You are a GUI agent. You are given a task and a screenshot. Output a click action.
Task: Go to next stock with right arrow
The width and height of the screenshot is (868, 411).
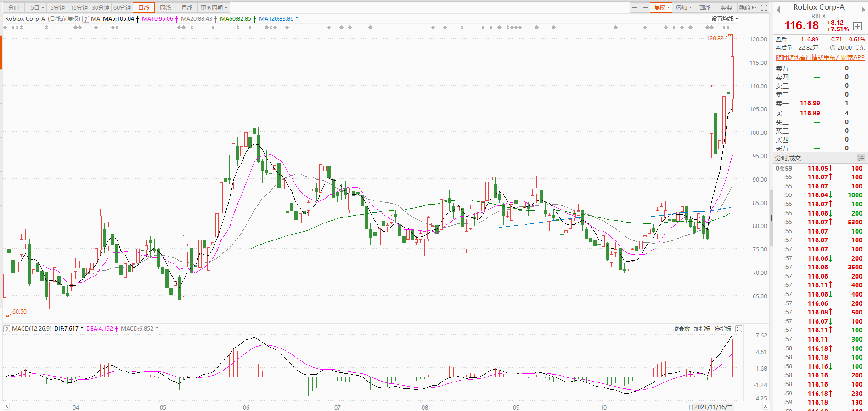tap(863, 10)
